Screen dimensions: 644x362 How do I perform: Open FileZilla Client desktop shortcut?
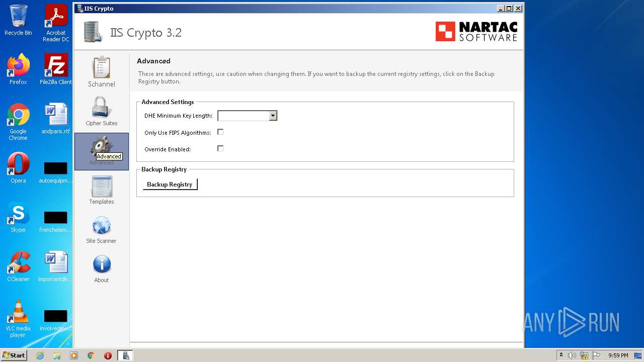click(56, 69)
